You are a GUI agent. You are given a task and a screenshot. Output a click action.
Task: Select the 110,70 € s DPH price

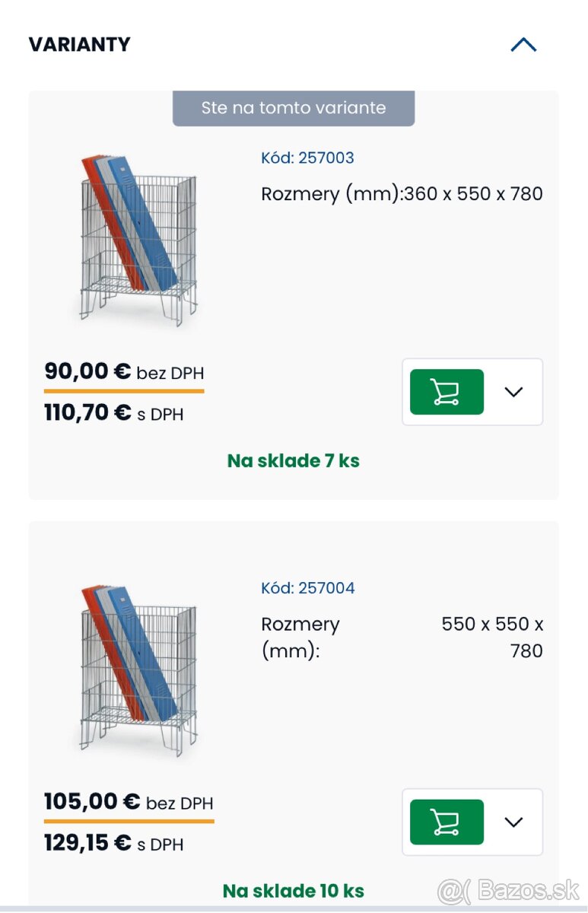tap(114, 414)
